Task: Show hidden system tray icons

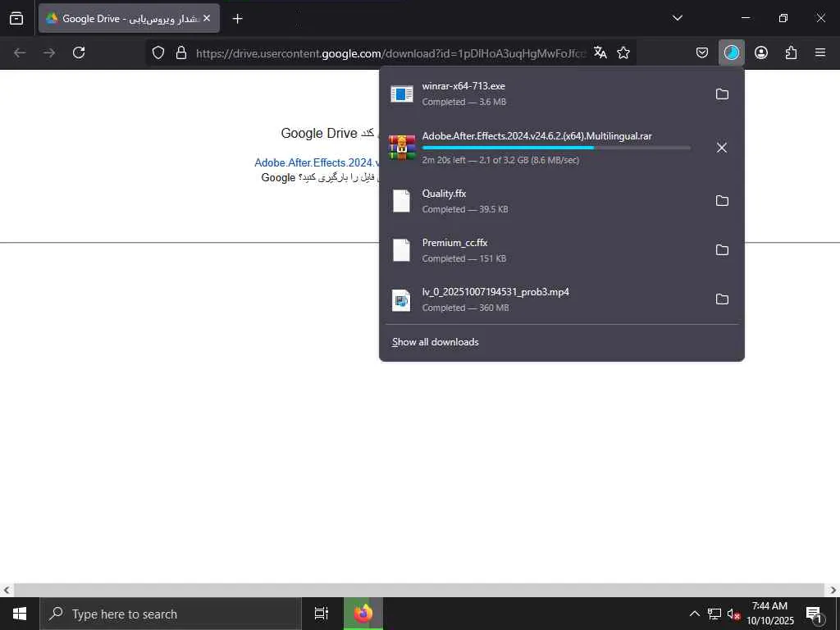Action: click(x=694, y=614)
